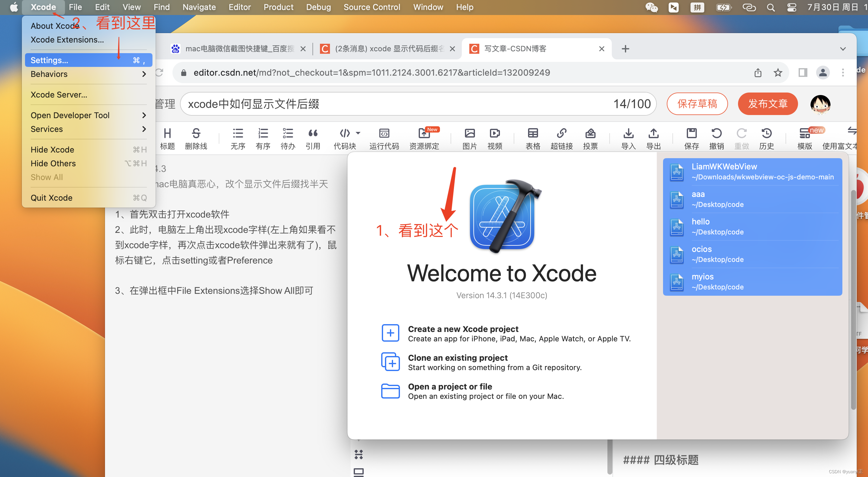Expand the code block (代码块) dropdown arrow
This screenshot has height=477, width=868.
tap(358, 133)
